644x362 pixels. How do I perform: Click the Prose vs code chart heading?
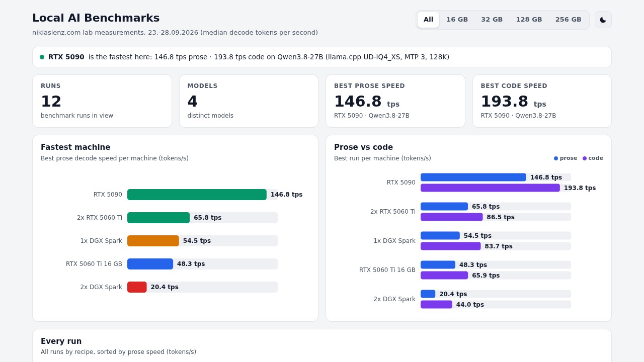[x=363, y=147]
